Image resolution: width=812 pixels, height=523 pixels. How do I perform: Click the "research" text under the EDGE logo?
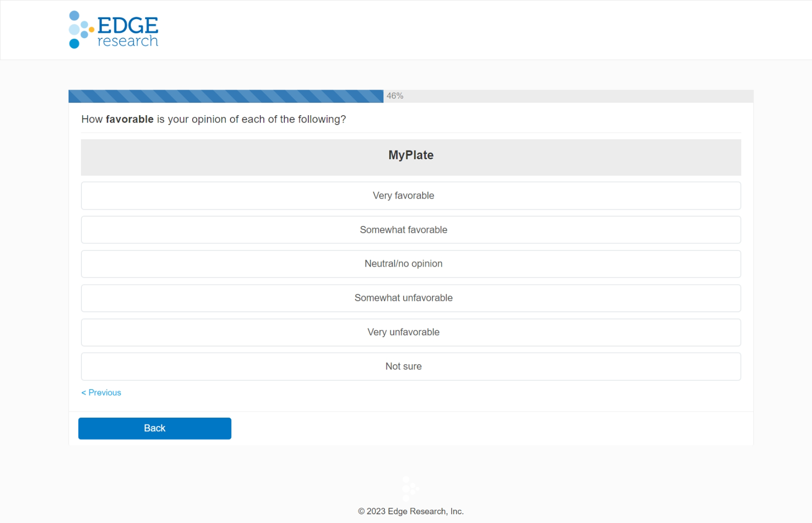(x=127, y=41)
